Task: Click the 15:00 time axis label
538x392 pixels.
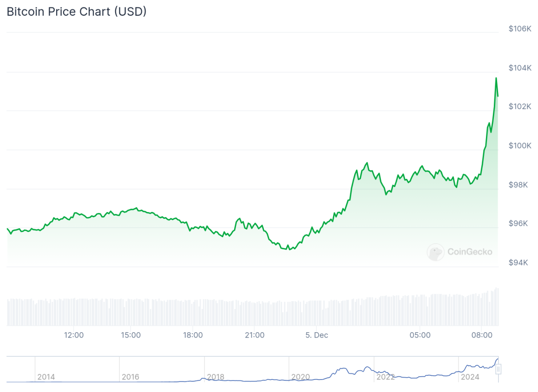Action: 130,335
